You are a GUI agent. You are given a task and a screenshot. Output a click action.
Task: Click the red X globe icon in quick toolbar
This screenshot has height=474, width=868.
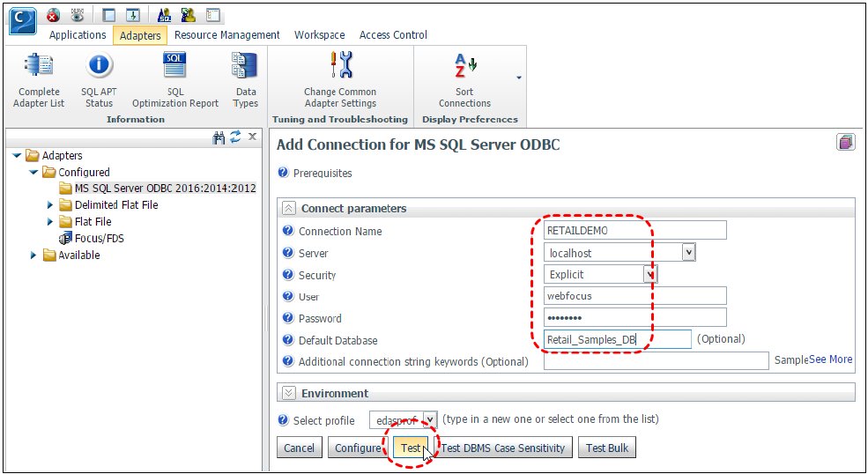[53, 16]
